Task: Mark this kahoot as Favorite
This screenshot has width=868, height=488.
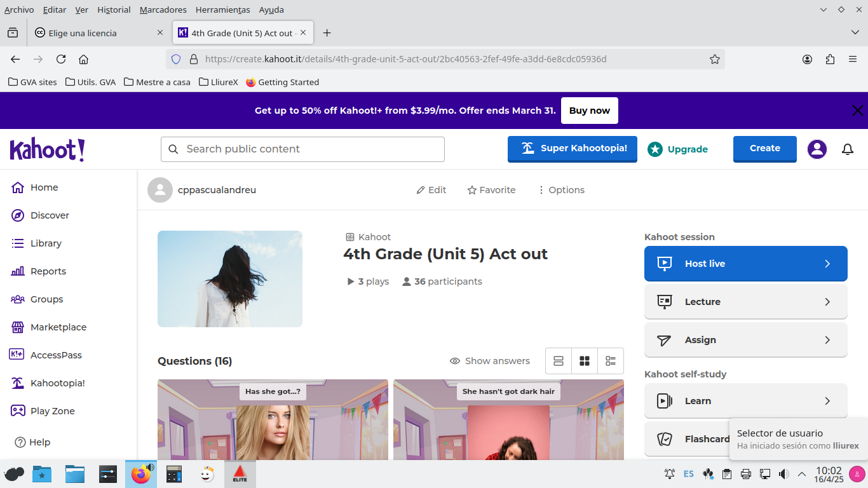Action: pyautogui.click(x=491, y=190)
